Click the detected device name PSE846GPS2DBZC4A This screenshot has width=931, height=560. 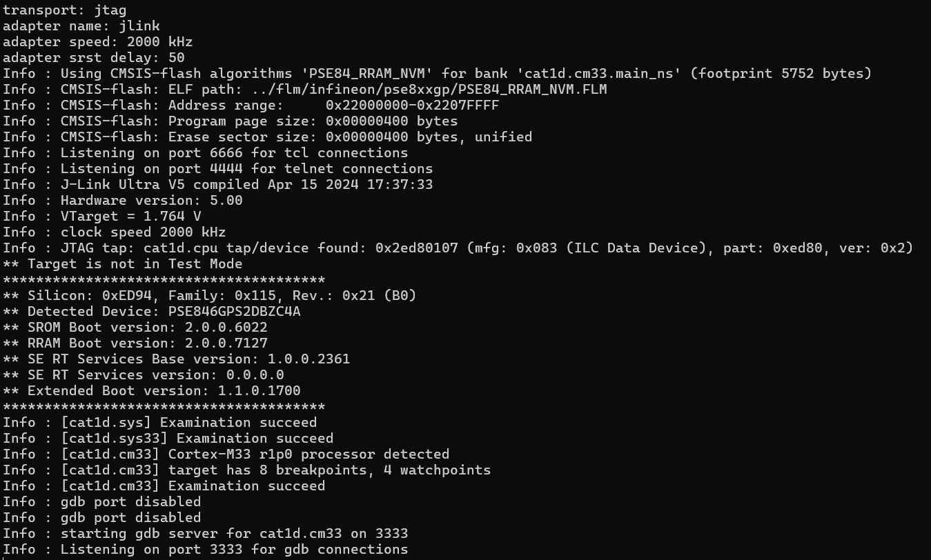(x=234, y=312)
